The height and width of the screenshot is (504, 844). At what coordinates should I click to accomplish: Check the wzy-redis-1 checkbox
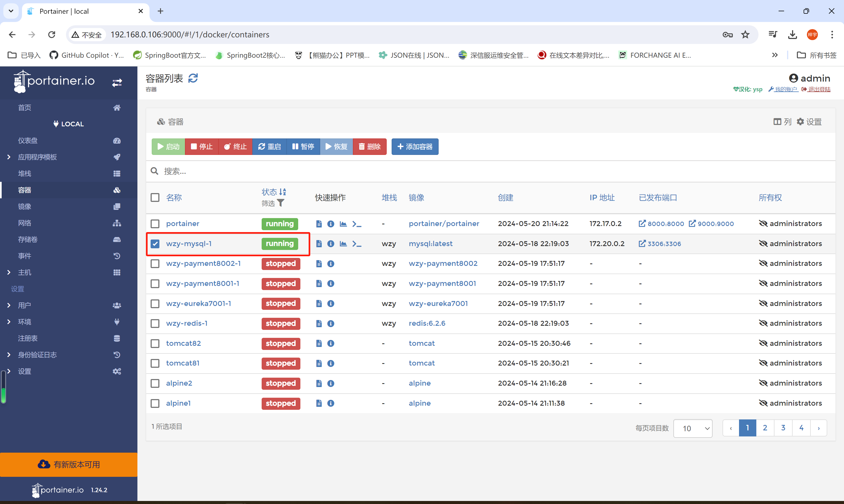[x=155, y=323]
